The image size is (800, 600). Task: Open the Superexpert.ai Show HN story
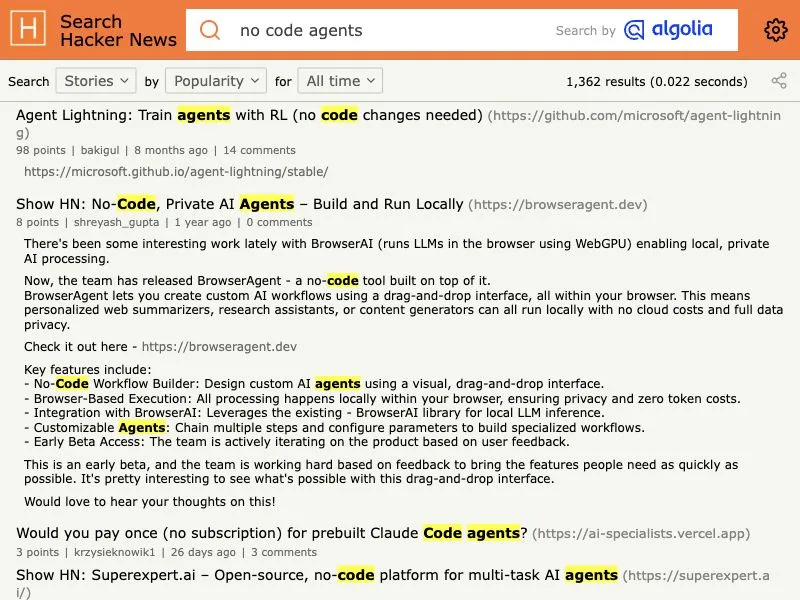pyautogui.click(x=317, y=575)
